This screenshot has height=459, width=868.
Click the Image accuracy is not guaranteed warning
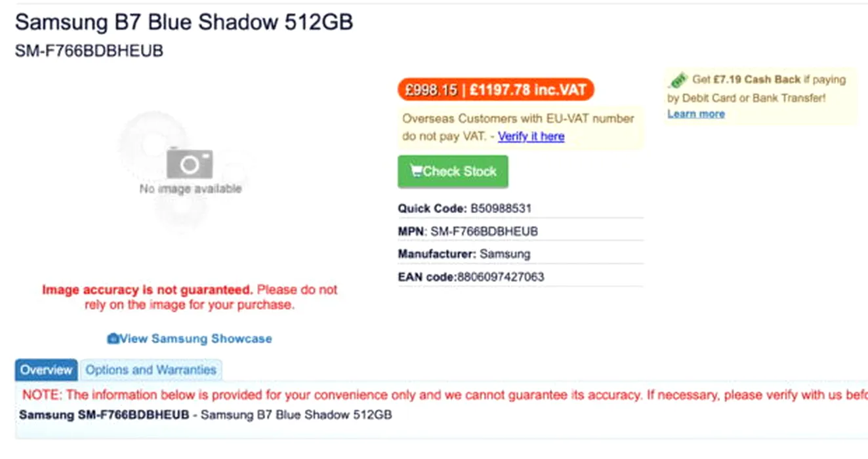[190, 297]
